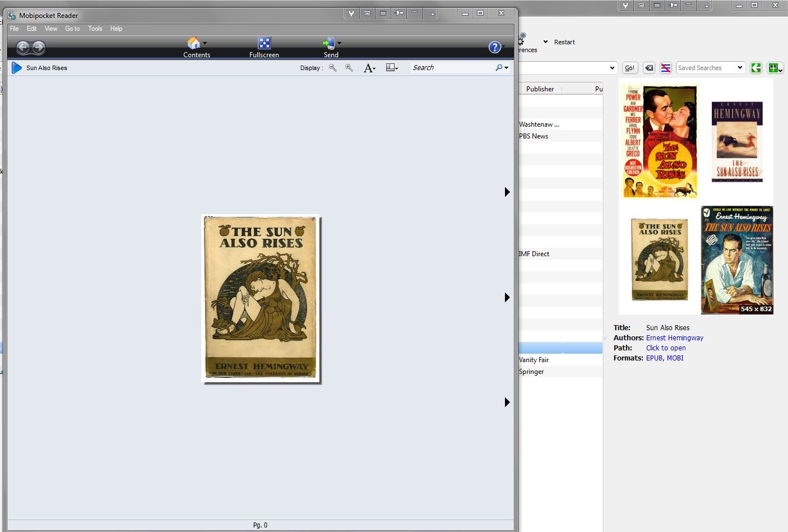Image resolution: width=788 pixels, height=532 pixels.
Task: Open the Contents home icon
Action: [193, 43]
